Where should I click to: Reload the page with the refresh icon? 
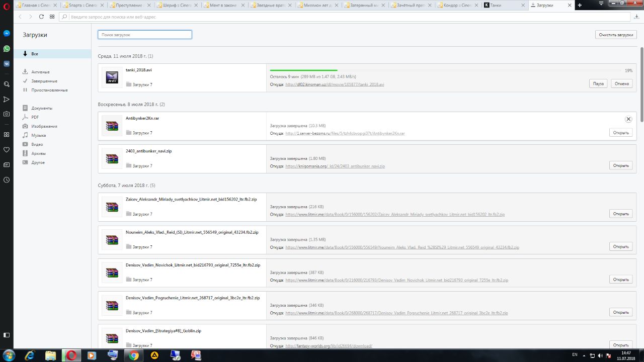[x=41, y=17]
